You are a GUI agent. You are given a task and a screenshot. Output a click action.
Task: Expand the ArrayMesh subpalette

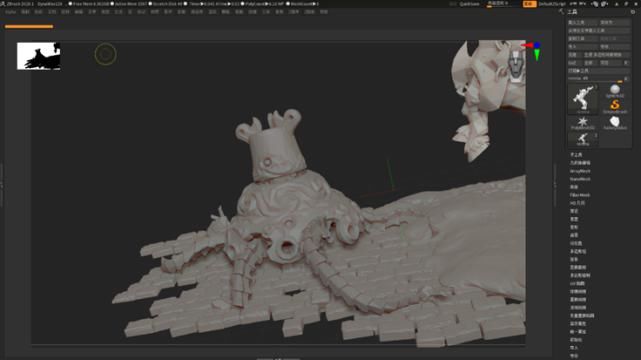[x=580, y=171]
